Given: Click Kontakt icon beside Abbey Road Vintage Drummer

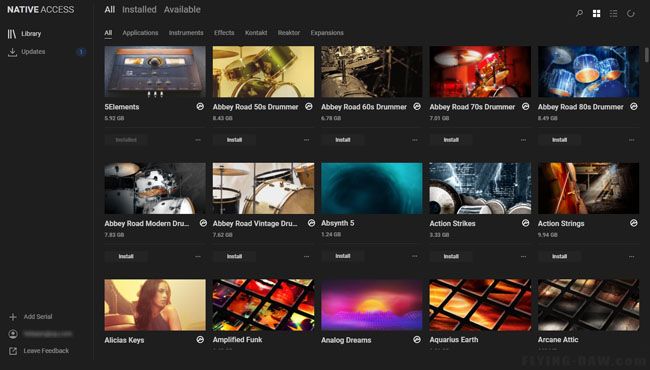Looking at the screenshot, I should 311,223.
